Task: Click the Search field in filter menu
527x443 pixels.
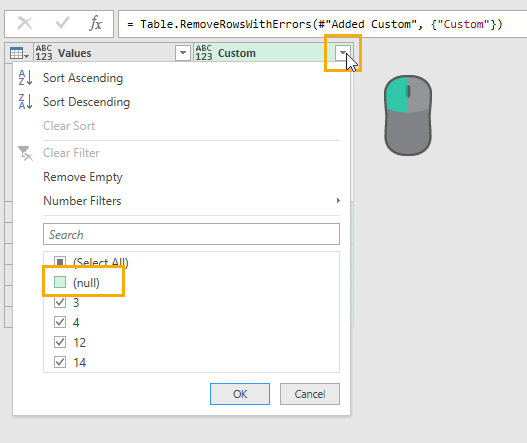Action: (191, 234)
